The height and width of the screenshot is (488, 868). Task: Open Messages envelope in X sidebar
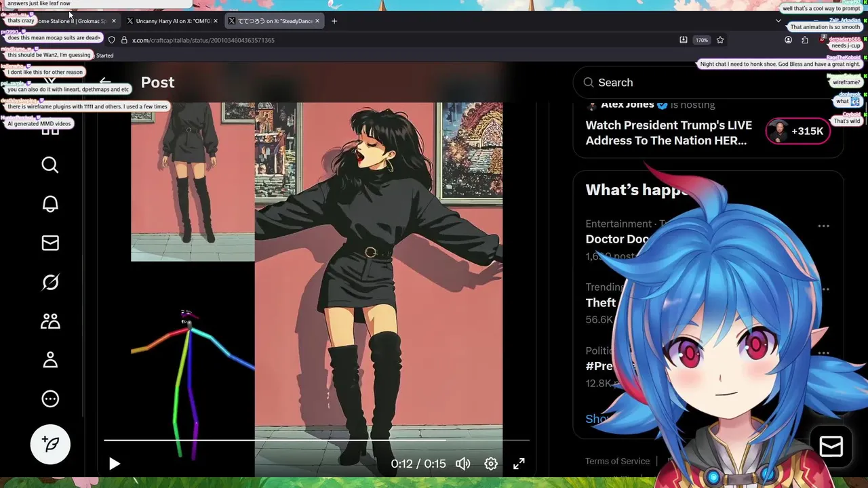point(50,243)
